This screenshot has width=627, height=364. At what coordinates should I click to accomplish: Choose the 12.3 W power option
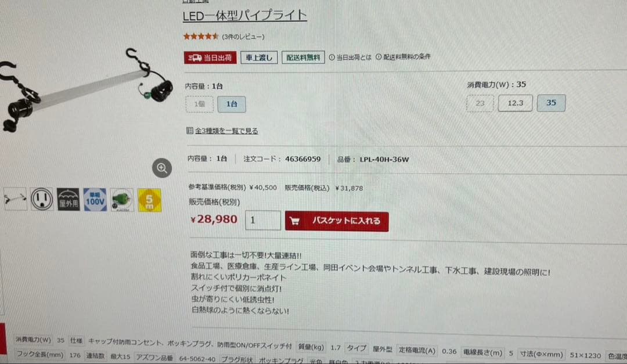tap(516, 103)
